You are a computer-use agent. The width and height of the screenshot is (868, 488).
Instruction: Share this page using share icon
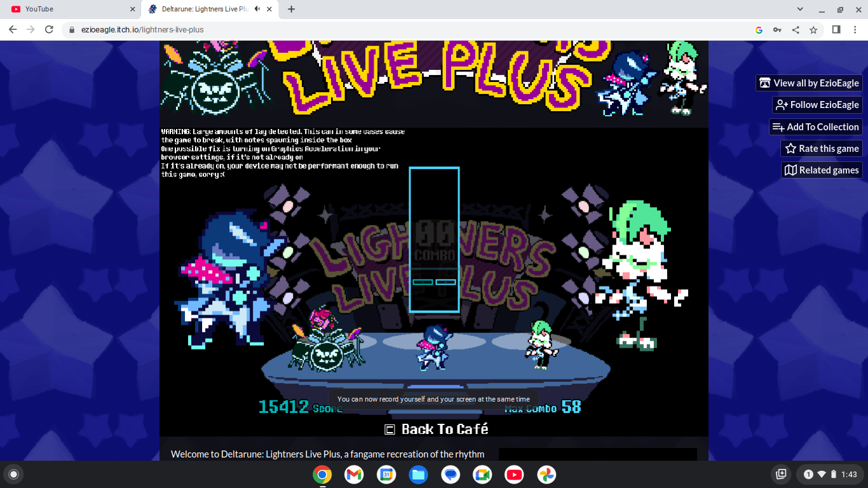(796, 30)
